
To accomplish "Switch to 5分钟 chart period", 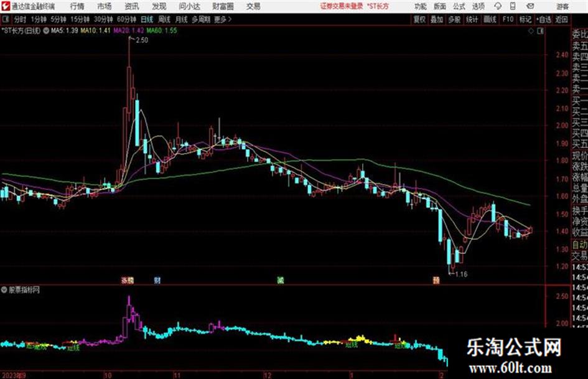I will point(58,19).
